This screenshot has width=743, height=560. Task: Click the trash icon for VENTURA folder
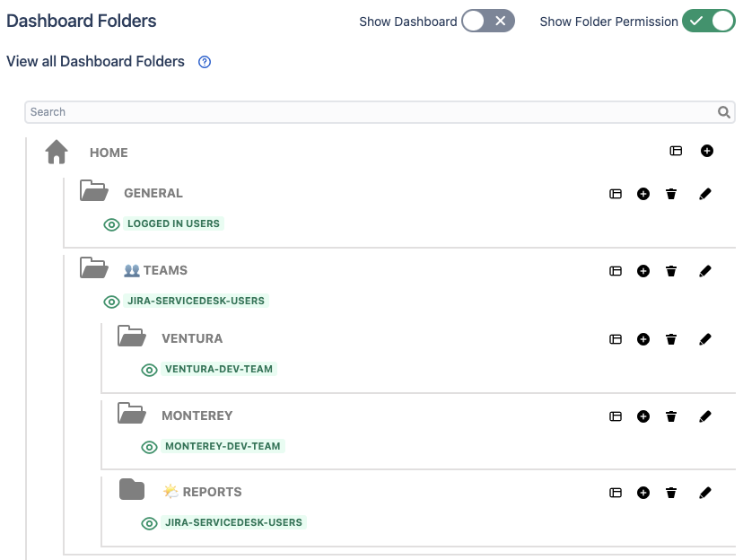pyautogui.click(x=671, y=339)
